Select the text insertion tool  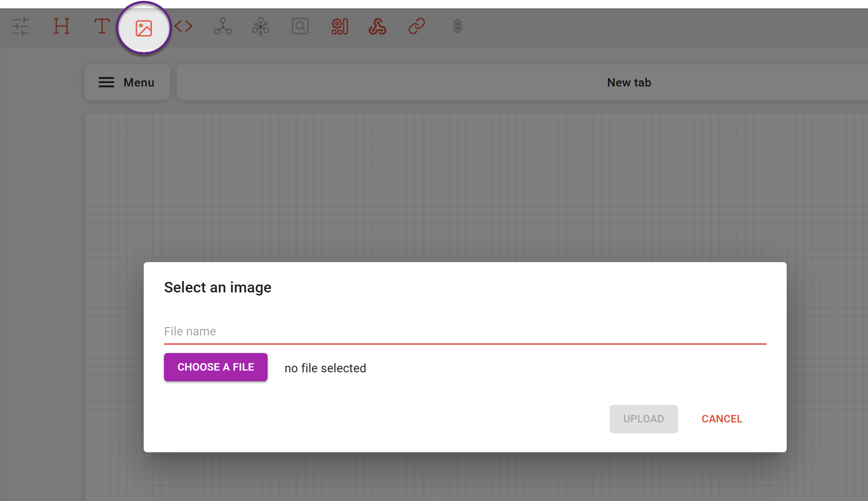click(102, 26)
